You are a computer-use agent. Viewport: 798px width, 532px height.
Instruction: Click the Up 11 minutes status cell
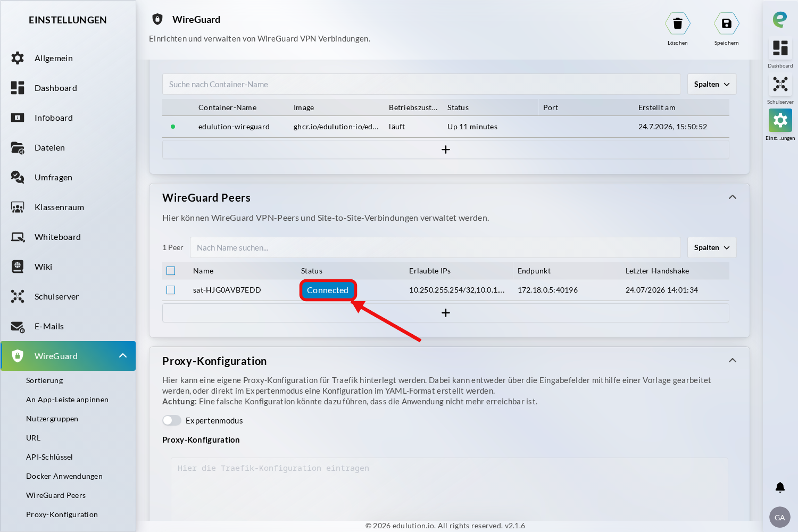tap(472, 127)
